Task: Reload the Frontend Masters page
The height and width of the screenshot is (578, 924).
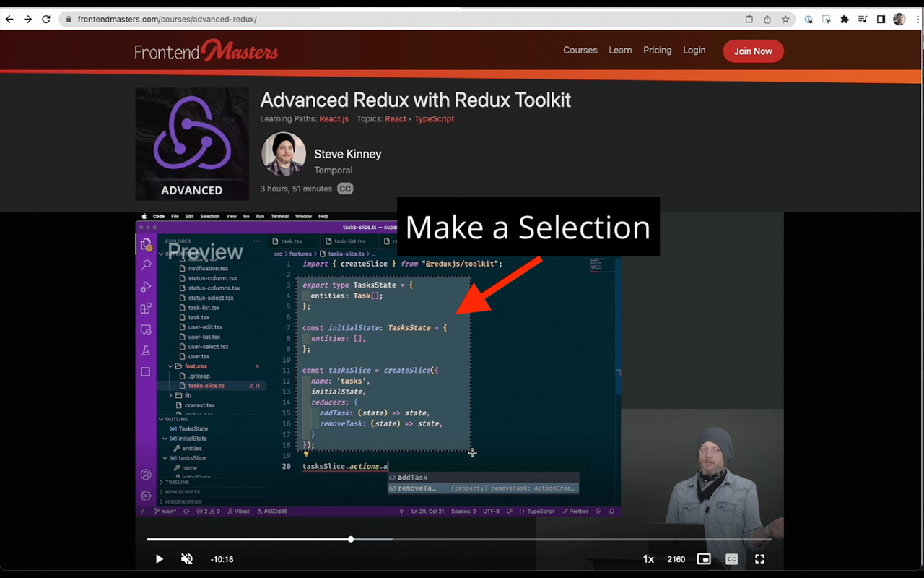Action: 46,20
